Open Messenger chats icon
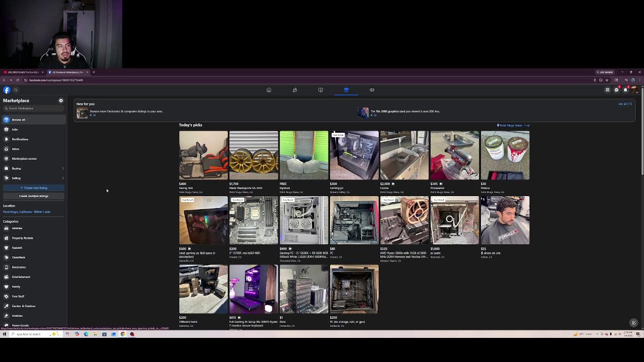 (616, 90)
